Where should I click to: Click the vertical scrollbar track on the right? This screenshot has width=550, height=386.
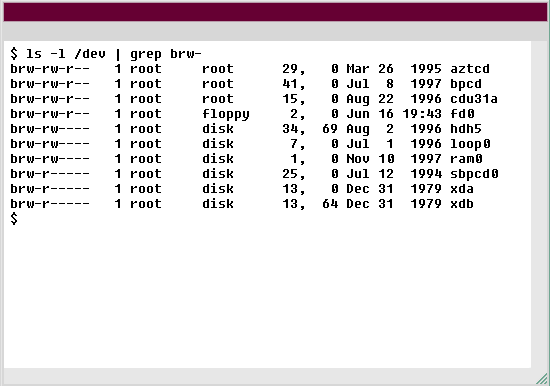click(x=539, y=204)
